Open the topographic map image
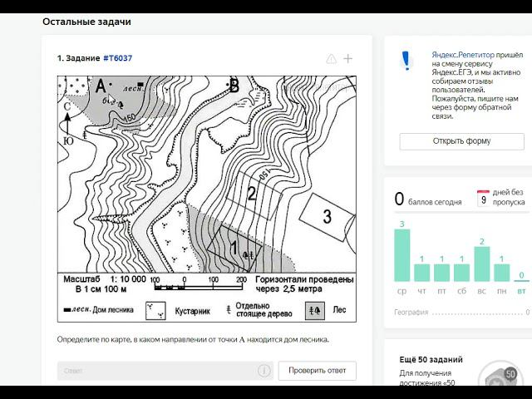This screenshot has height=399, width=532. [207, 199]
